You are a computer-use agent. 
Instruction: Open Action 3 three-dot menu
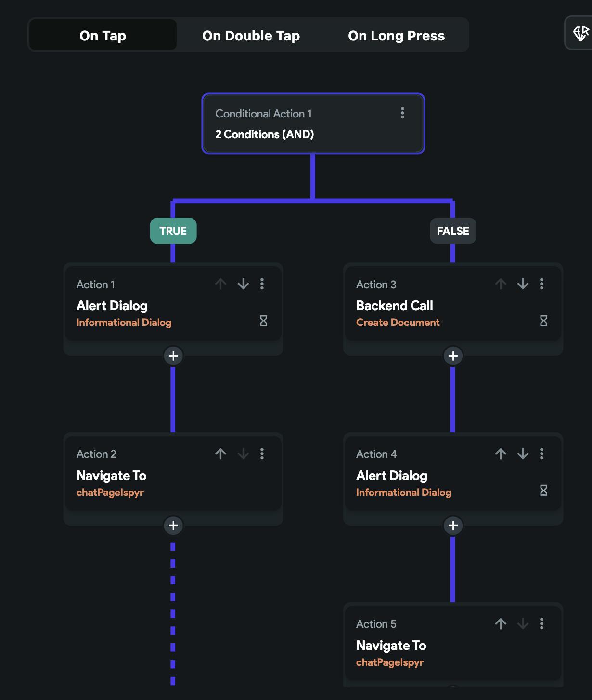tap(541, 284)
